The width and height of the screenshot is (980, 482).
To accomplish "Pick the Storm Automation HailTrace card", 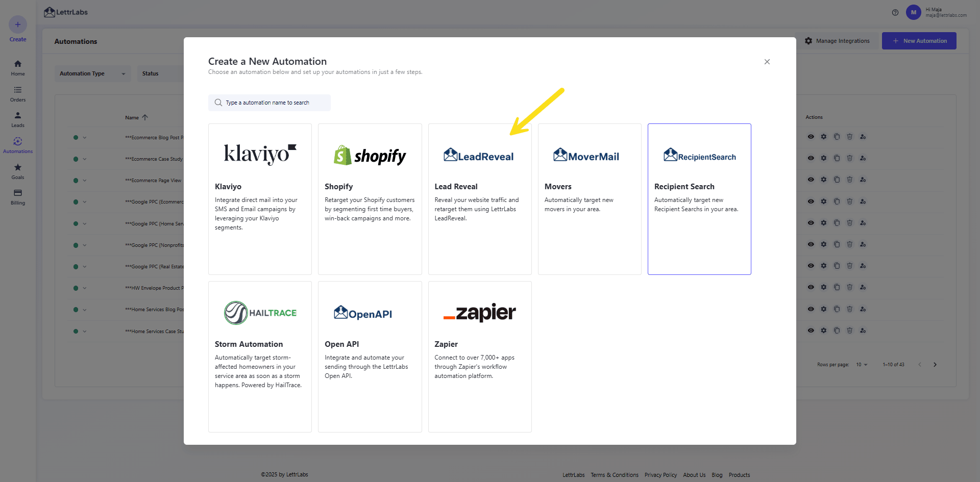I will tap(260, 357).
